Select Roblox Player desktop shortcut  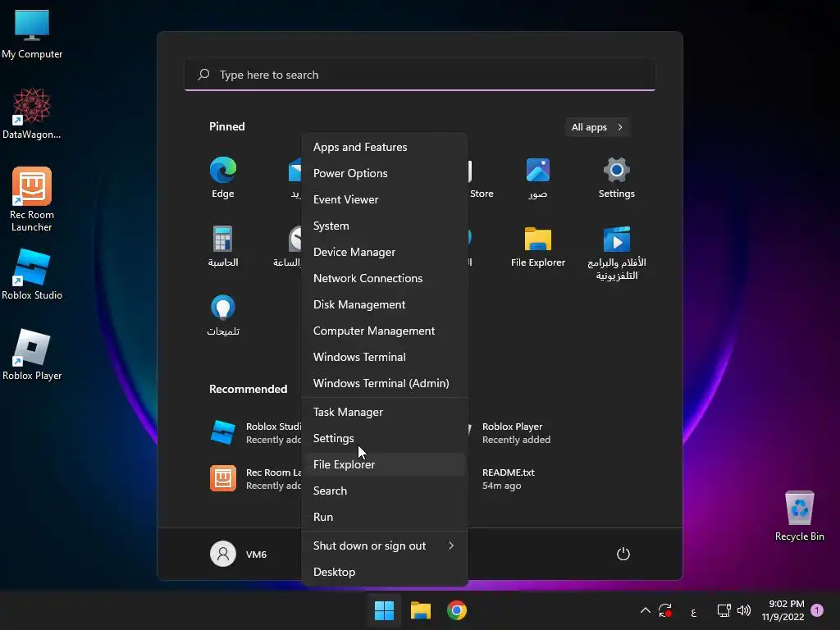pos(32,354)
